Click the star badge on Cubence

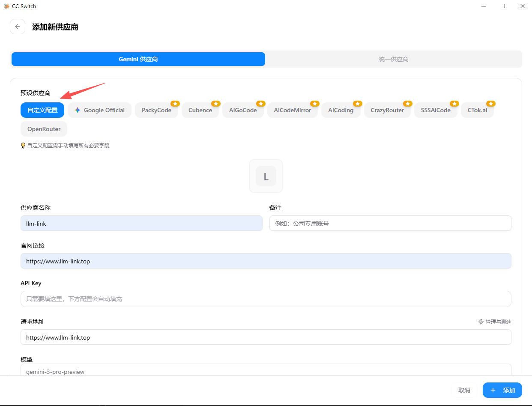click(216, 104)
